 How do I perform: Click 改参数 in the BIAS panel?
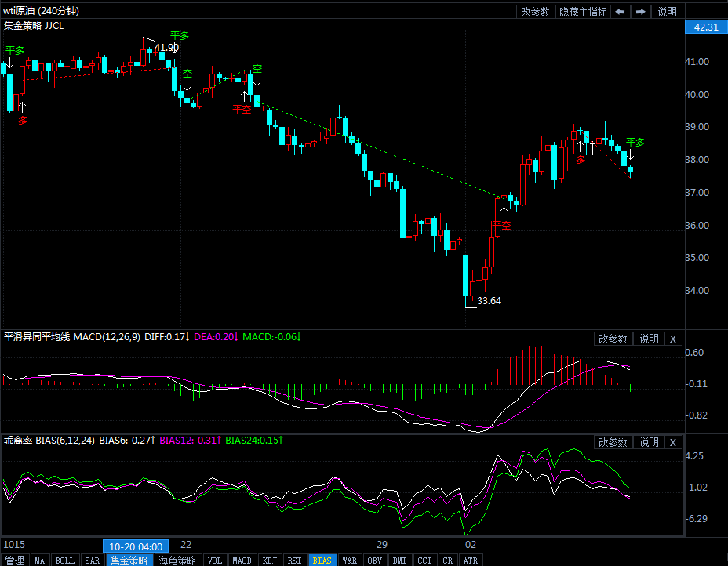(x=613, y=442)
